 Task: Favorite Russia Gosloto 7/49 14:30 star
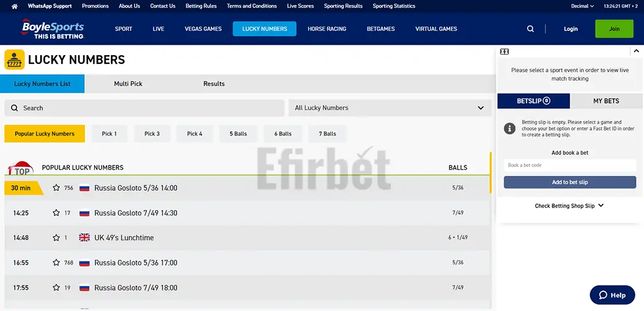(56, 213)
